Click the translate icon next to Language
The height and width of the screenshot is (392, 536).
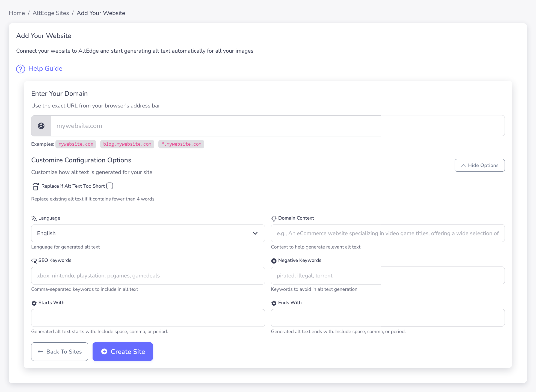(34, 218)
